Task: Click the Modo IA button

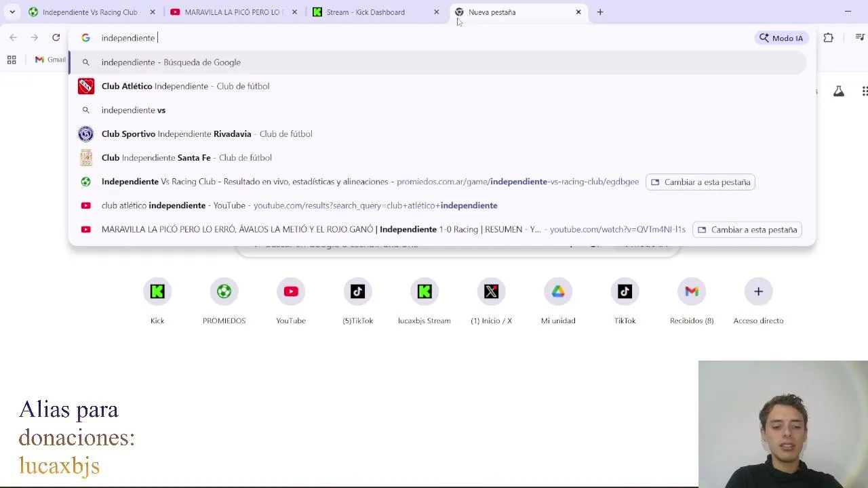Action: pyautogui.click(x=781, y=38)
